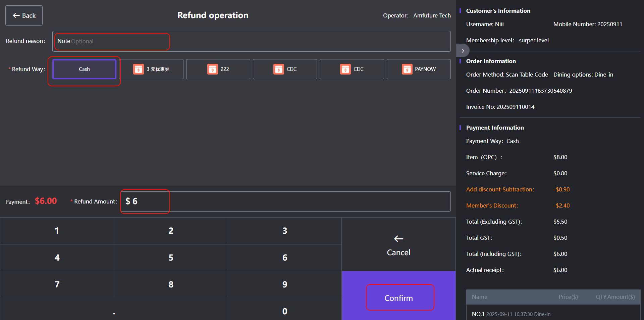
Task: Tap keypad number 5
Action: tap(171, 258)
